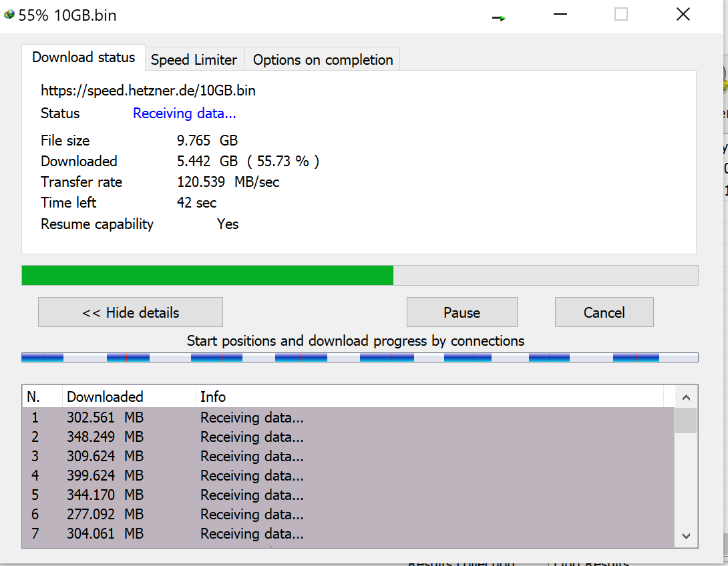Cancel the 10GB.bin download

[604, 312]
